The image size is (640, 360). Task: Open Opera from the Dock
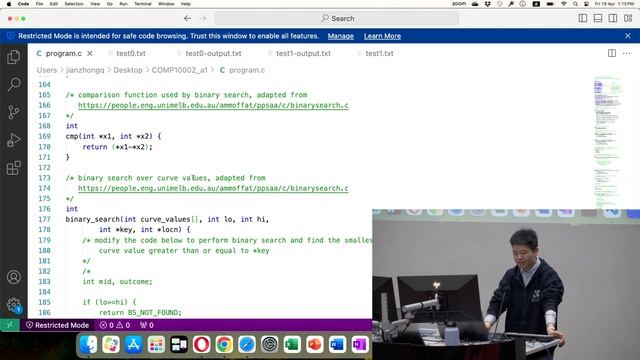(x=202, y=344)
